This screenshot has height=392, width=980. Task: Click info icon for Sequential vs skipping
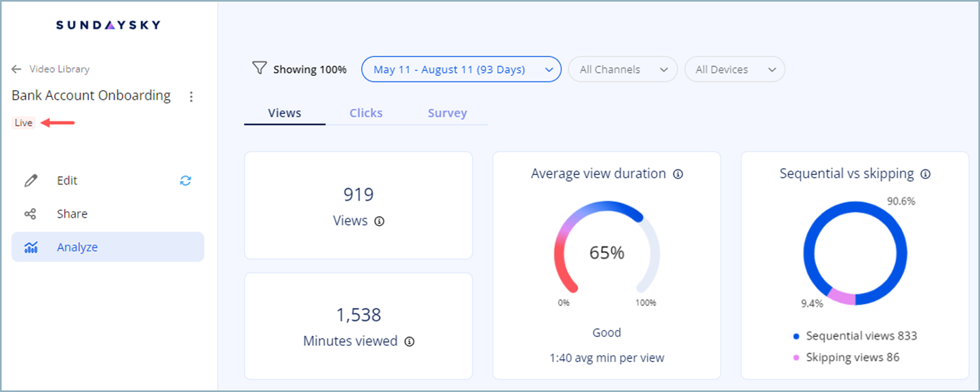click(x=926, y=174)
